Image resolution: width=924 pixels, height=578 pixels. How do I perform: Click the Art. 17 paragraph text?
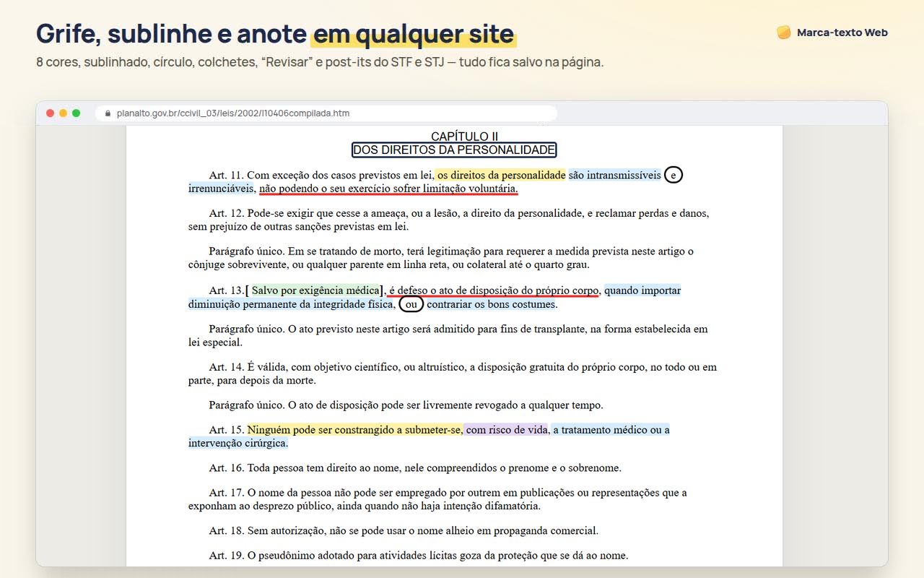[x=438, y=499]
